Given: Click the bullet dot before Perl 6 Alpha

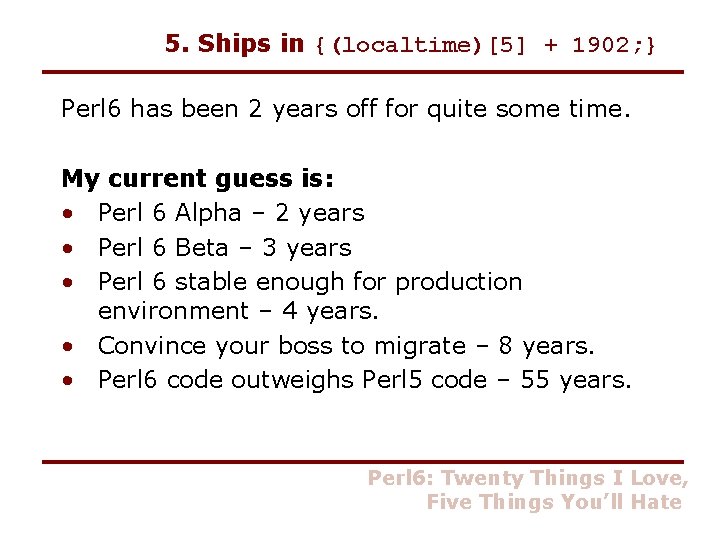Looking at the screenshot, I should (66, 215).
